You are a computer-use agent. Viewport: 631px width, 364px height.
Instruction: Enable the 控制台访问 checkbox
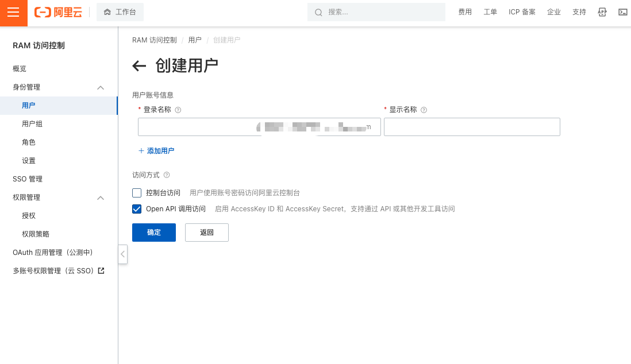[x=137, y=193]
